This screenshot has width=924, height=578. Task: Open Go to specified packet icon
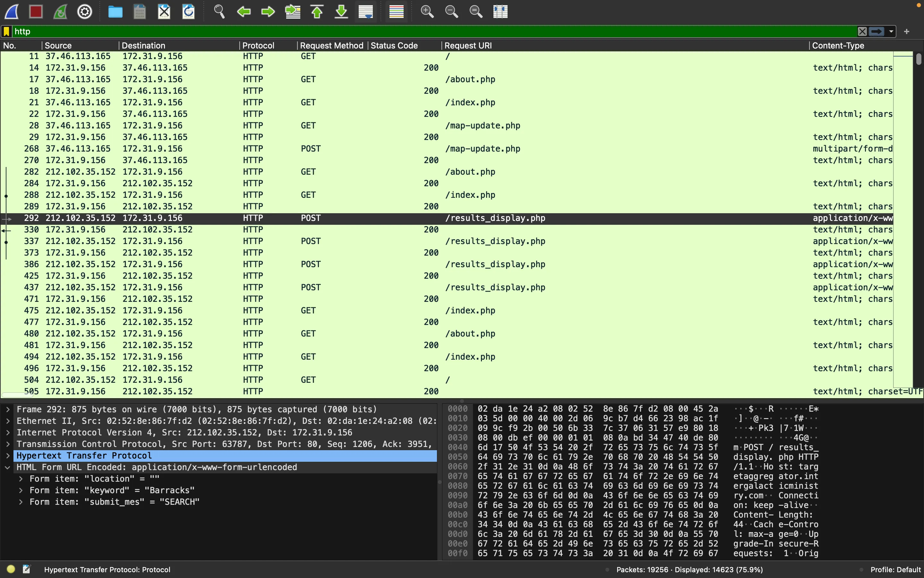click(x=293, y=12)
